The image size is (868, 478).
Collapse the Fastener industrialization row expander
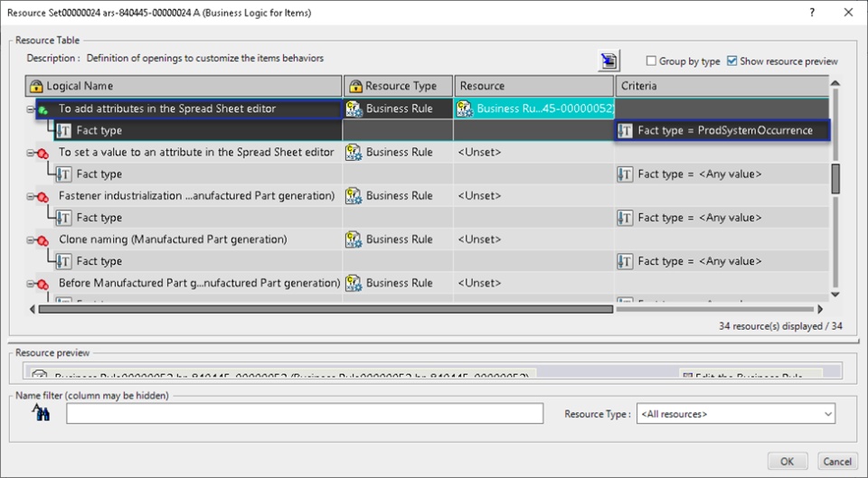point(31,197)
